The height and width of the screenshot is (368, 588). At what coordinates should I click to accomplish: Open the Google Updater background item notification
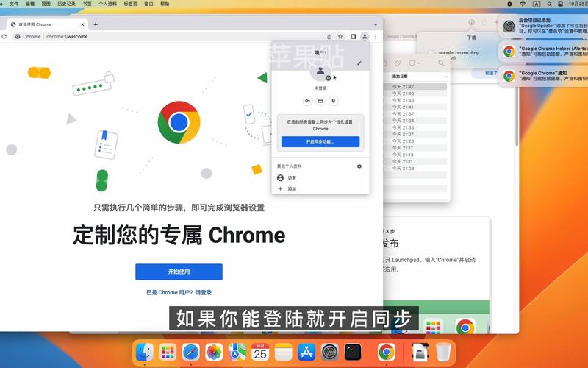[x=544, y=26]
